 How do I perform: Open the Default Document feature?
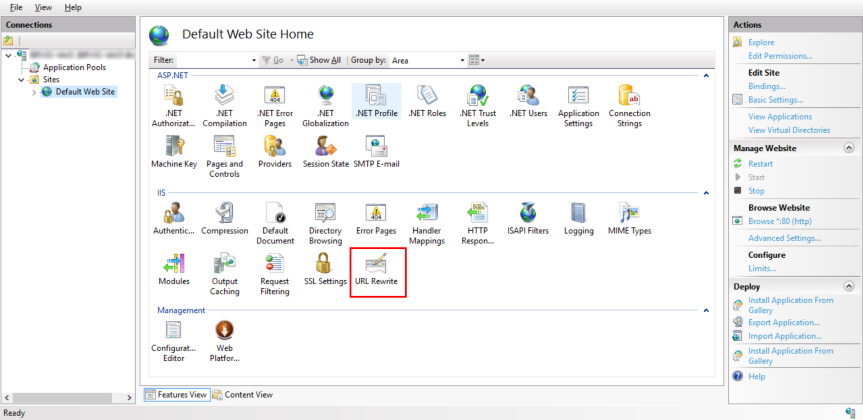[x=275, y=223]
